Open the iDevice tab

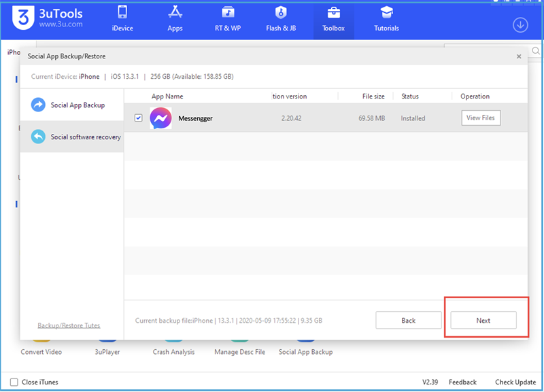pos(122,20)
